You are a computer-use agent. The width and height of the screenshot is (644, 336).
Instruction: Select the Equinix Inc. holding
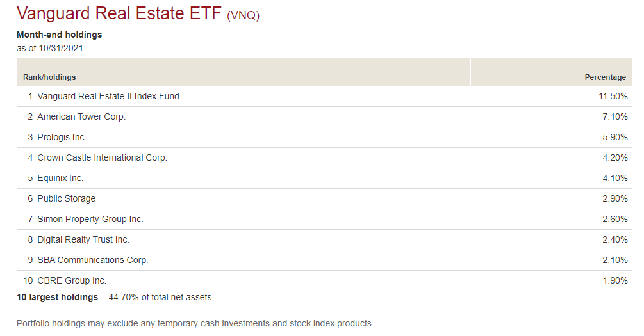[60, 178]
